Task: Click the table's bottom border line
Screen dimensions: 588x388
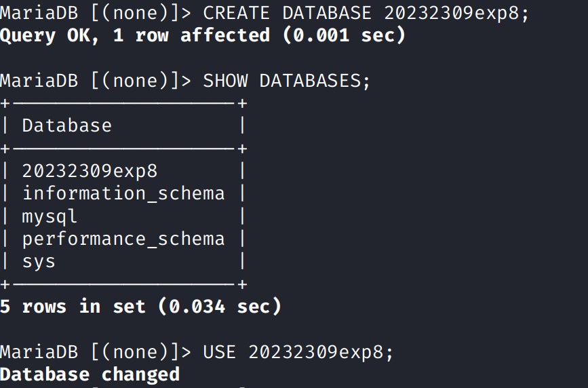Action: tap(123, 284)
